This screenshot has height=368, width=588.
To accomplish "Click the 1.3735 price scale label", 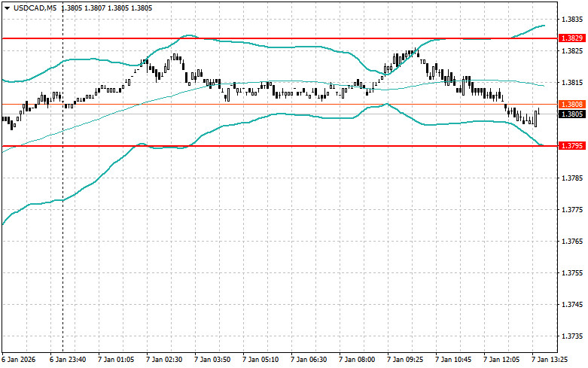I will (x=572, y=336).
